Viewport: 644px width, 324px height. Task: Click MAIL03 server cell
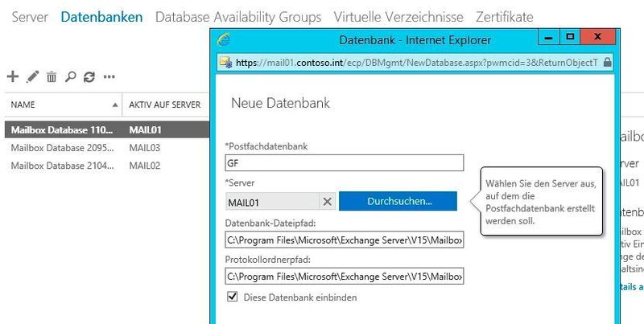(145, 148)
